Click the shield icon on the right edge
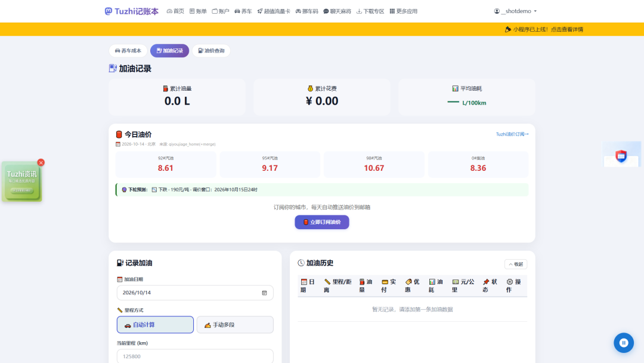 pyautogui.click(x=621, y=156)
